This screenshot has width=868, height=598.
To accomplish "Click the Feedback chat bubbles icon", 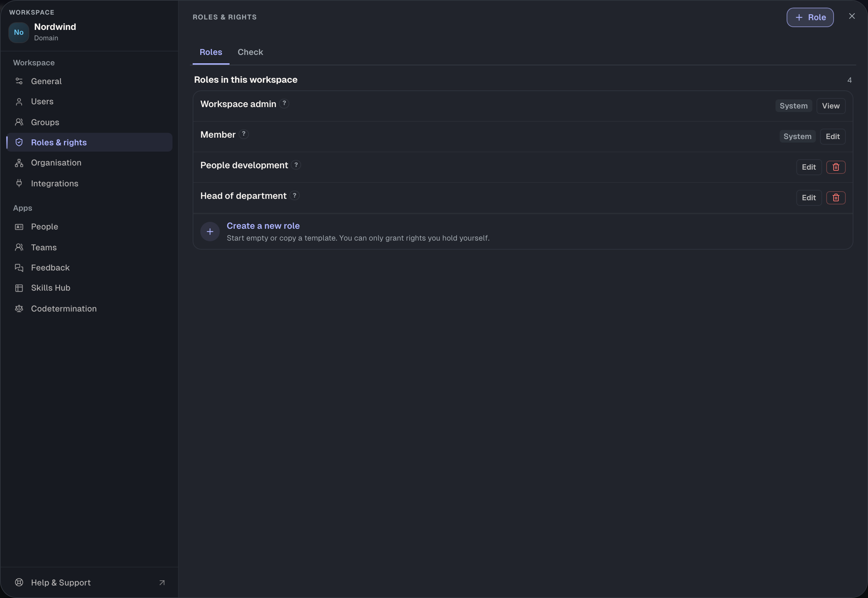I will coord(19,267).
